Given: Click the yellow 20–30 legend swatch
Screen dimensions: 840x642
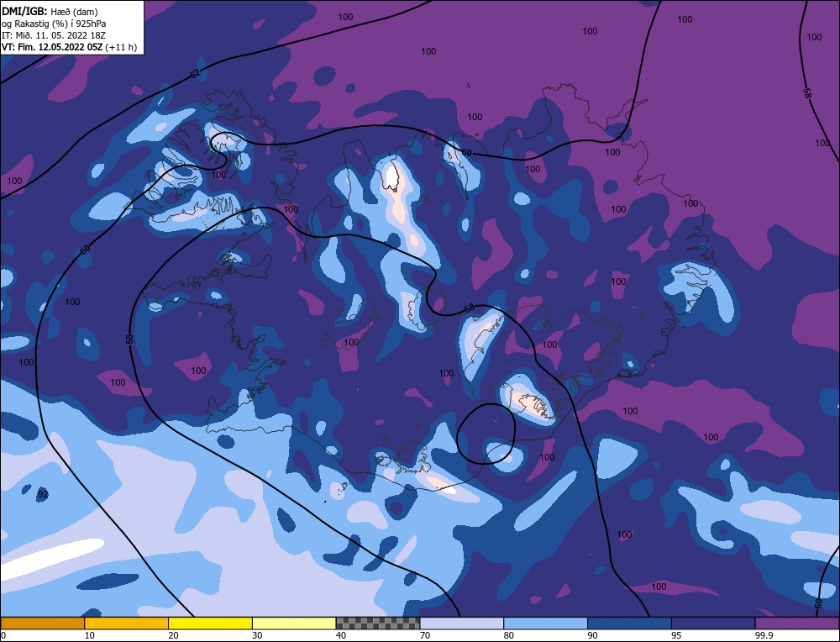Looking at the screenshot, I should click(x=210, y=623).
